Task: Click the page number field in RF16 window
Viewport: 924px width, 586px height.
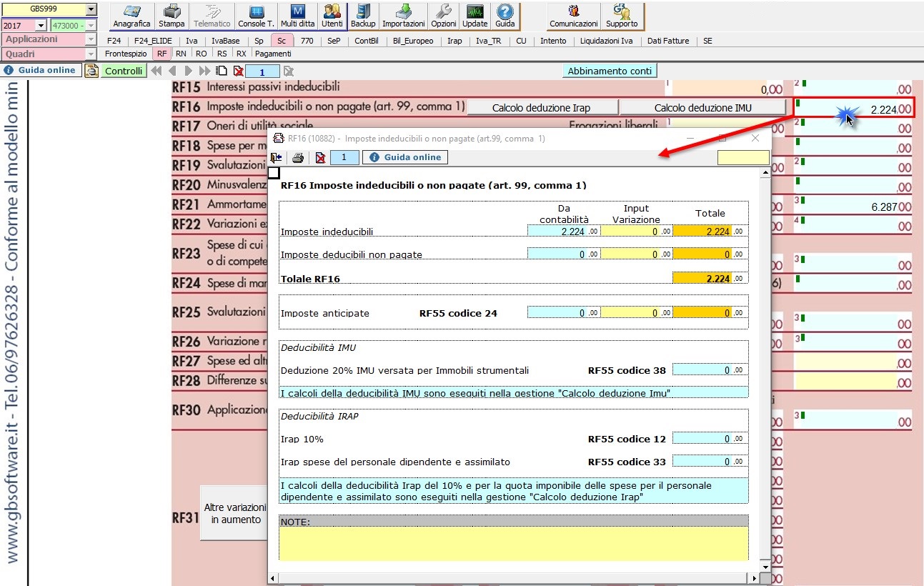Action: 344,157
